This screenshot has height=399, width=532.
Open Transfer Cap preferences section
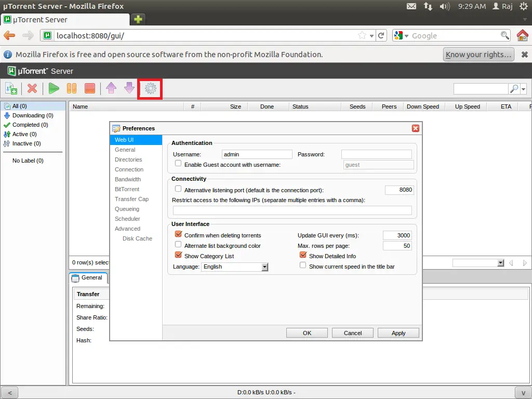[x=136, y=199]
